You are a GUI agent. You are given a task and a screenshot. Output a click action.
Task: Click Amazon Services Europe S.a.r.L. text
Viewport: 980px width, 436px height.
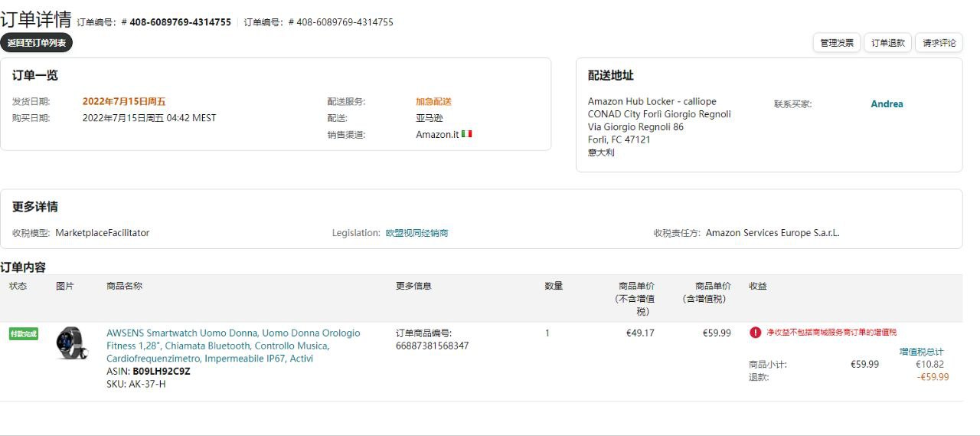(773, 233)
